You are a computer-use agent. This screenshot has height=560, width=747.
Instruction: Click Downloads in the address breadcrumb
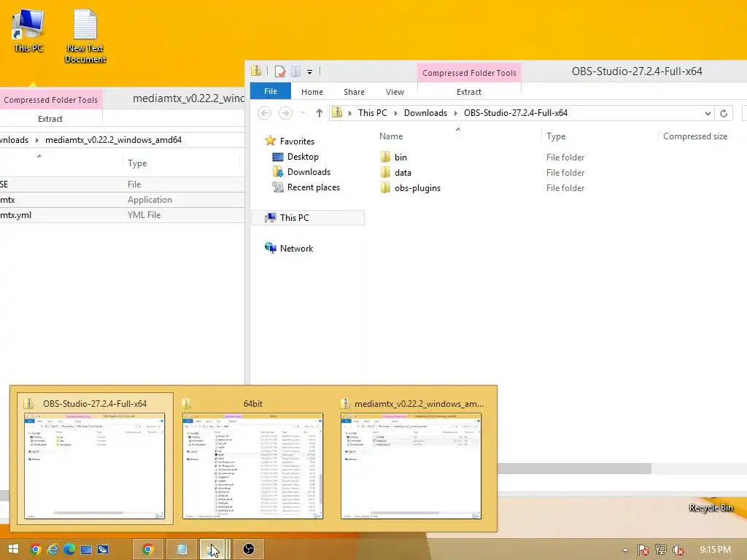point(425,113)
